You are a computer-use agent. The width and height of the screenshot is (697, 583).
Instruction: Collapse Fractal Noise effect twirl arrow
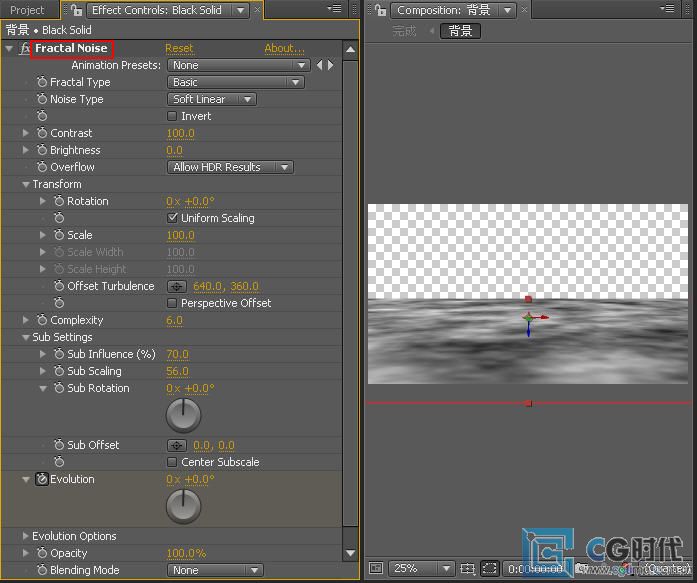[x=9, y=48]
